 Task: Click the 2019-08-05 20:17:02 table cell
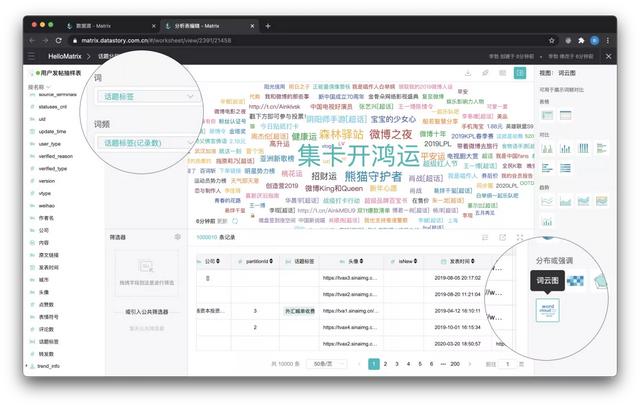coord(458,278)
